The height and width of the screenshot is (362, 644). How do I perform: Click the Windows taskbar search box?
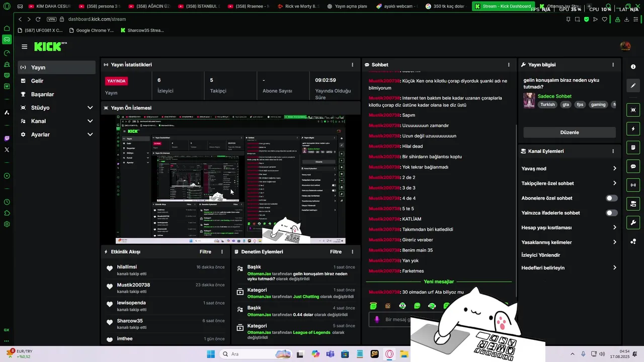click(x=255, y=354)
